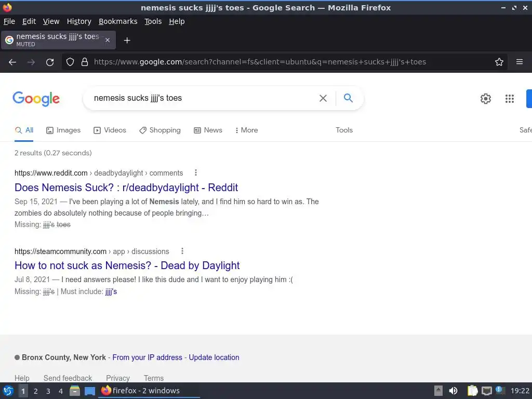532x399 pixels.
Task: Click the removable media eject tray icon
Action: (x=438, y=391)
